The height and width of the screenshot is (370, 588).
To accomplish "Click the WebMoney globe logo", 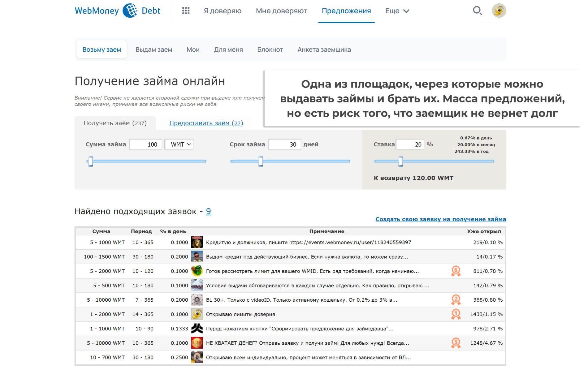I will pyautogui.click(x=130, y=11).
